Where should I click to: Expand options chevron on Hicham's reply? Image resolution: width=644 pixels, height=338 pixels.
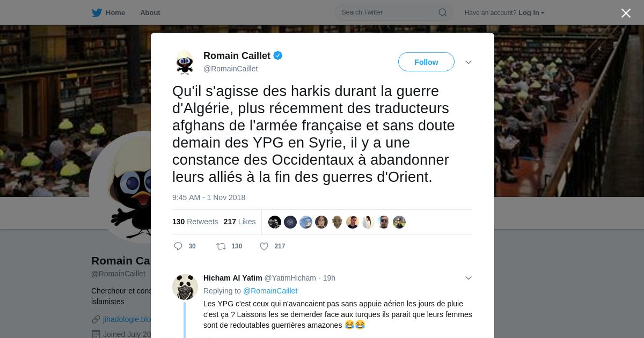(469, 278)
